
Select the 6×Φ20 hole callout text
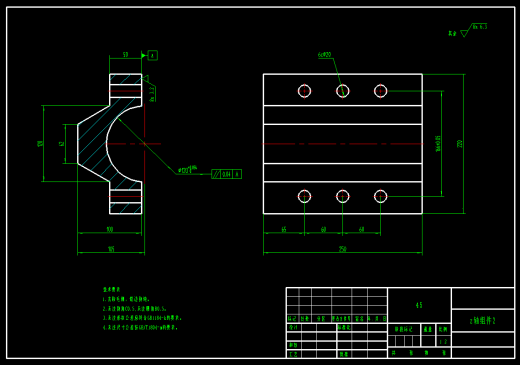coord(324,54)
